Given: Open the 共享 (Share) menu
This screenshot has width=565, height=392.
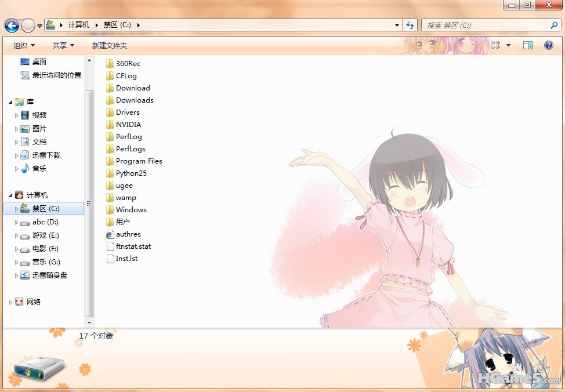Looking at the screenshot, I should [x=63, y=45].
